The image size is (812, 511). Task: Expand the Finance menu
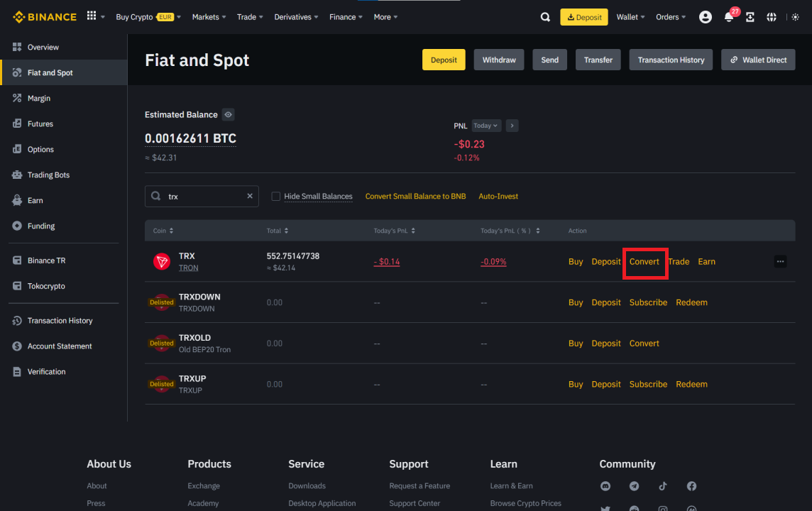(x=346, y=17)
